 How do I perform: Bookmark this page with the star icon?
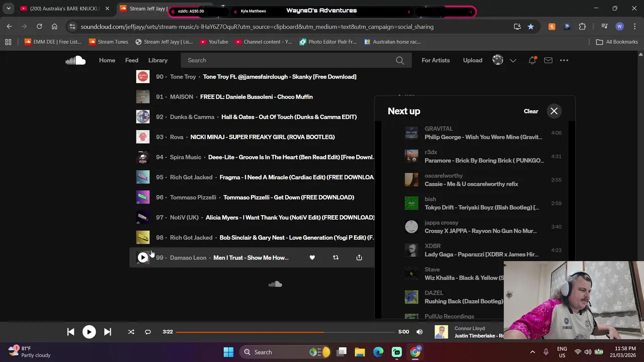pyautogui.click(x=530, y=27)
